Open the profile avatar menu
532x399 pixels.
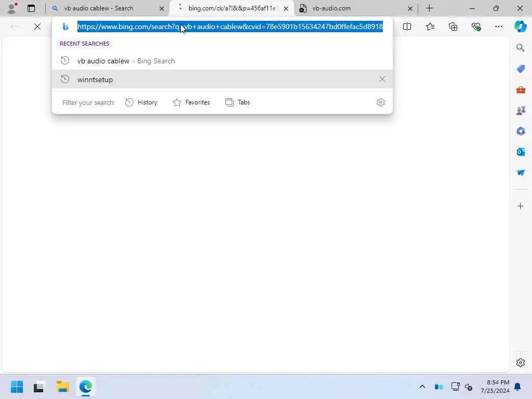pyautogui.click(x=12, y=8)
